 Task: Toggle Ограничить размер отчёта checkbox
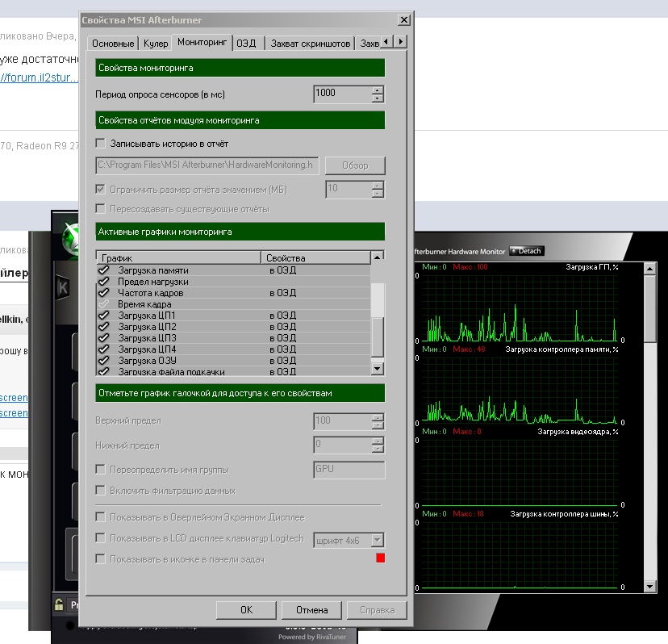pyautogui.click(x=101, y=189)
